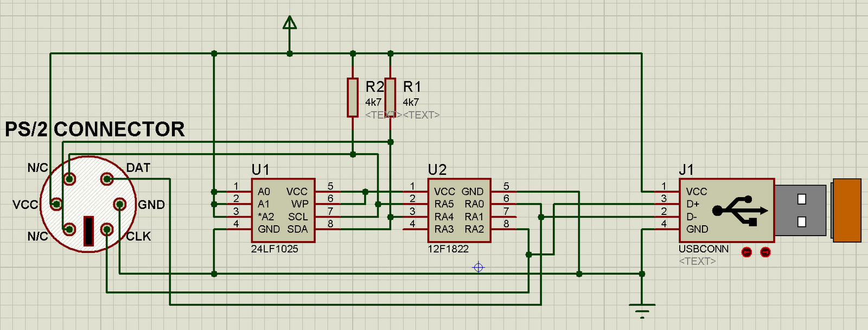
Task: Click the R2 resistor symbol
Action: 353,97
